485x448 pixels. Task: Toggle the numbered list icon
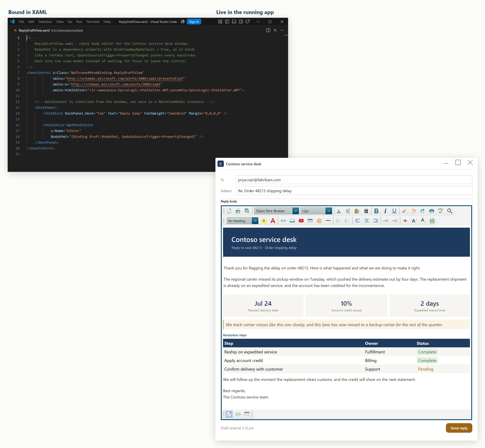tap(338, 221)
